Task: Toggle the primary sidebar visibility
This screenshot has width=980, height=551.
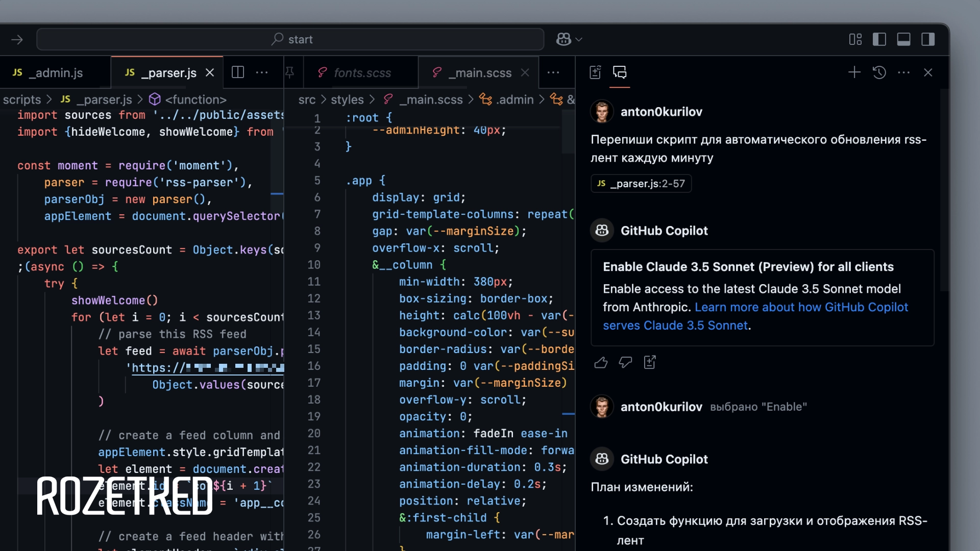Action: [879, 39]
